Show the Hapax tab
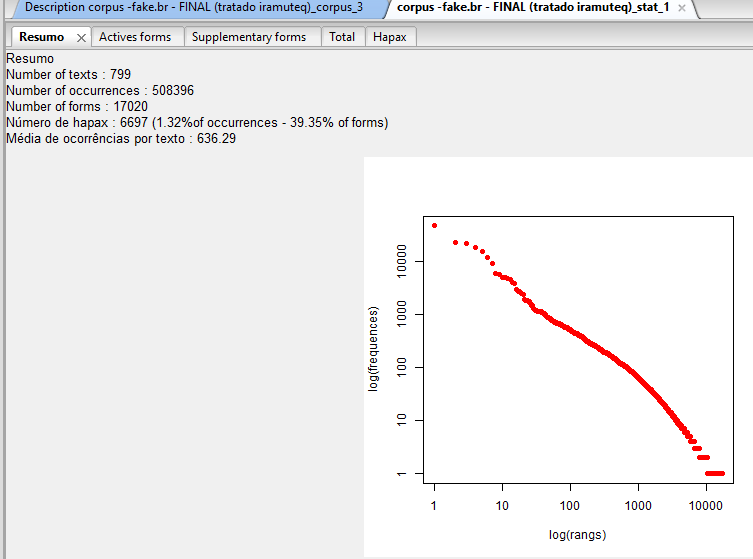Screen dimensions: 753x559 [390, 37]
